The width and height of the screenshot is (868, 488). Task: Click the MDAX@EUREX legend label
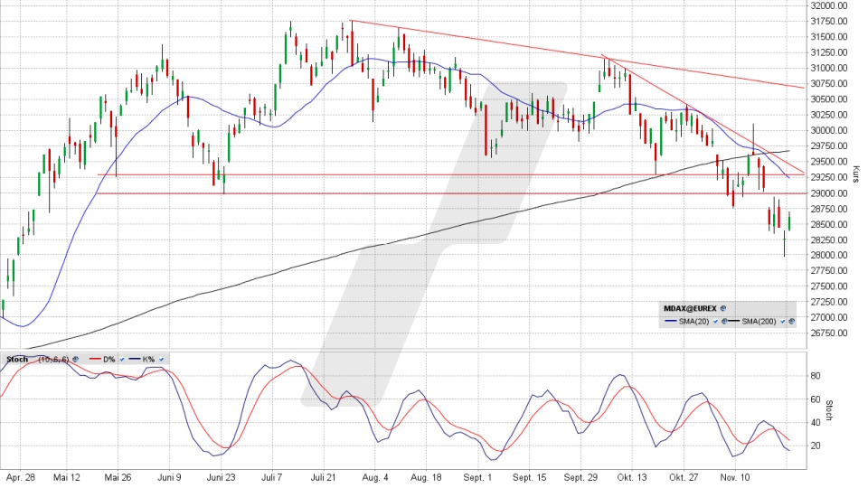click(x=691, y=308)
